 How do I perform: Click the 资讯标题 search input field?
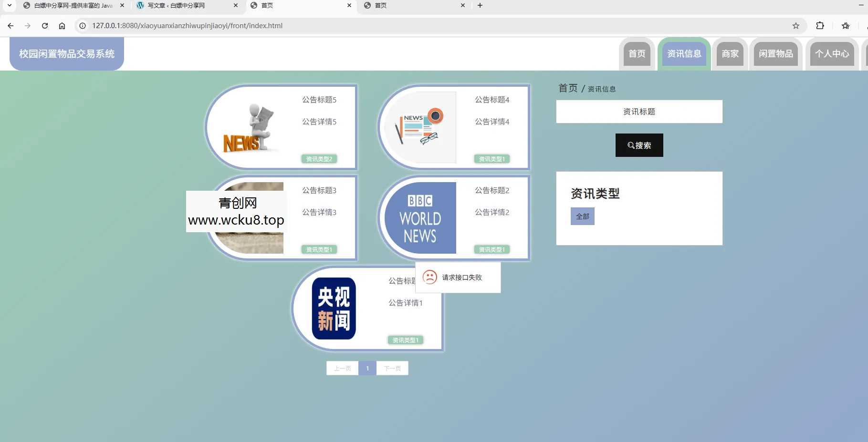click(638, 111)
